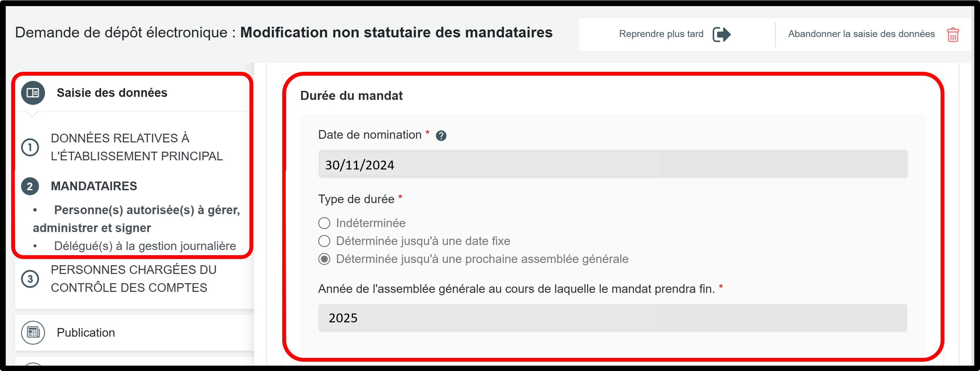Click the assembly year field showing 2025
Viewport: 980px width, 371px height.
pos(612,318)
